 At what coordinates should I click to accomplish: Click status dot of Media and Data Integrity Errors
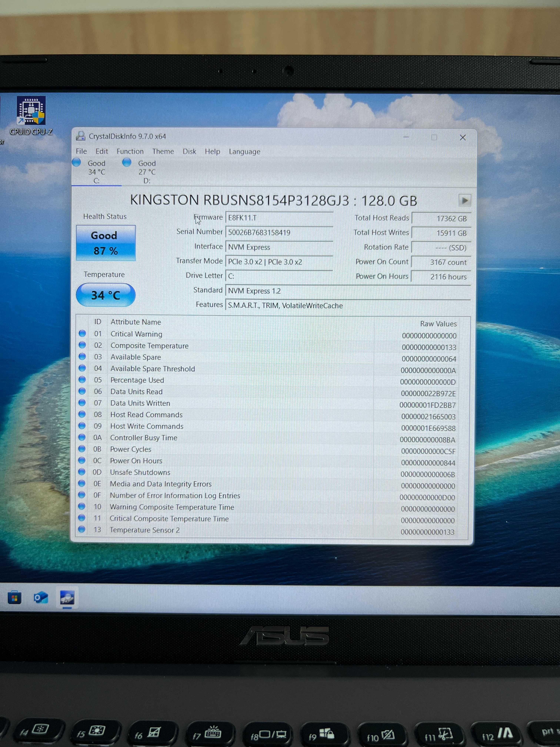[82, 483]
